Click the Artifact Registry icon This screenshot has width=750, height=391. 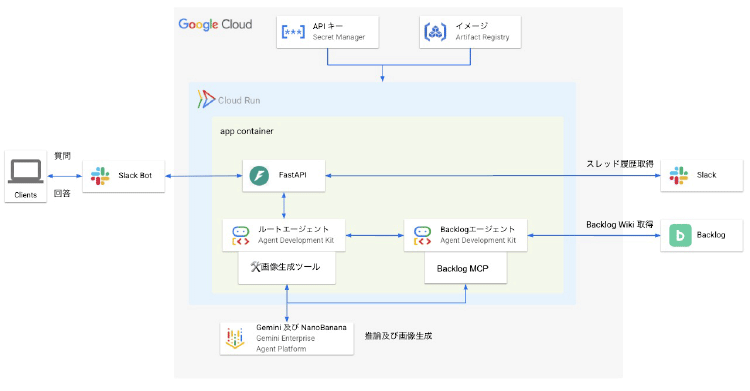click(x=435, y=32)
